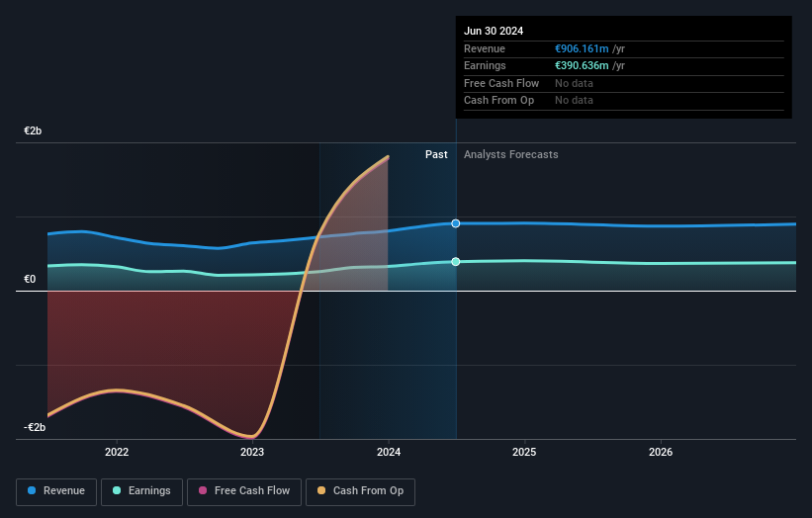812x518 pixels.
Task: Toggle the Revenue legend series
Action: point(56,491)
